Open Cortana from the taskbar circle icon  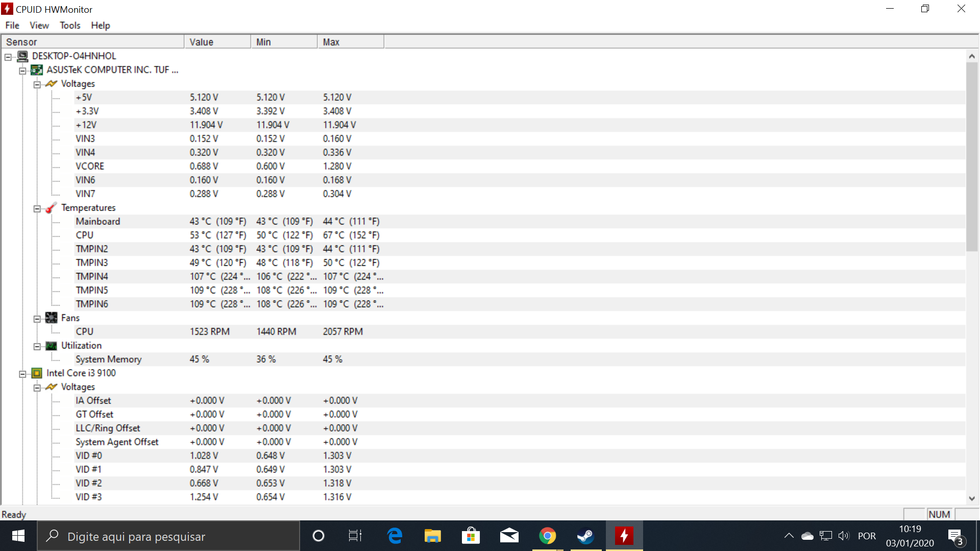pos(318,536)
